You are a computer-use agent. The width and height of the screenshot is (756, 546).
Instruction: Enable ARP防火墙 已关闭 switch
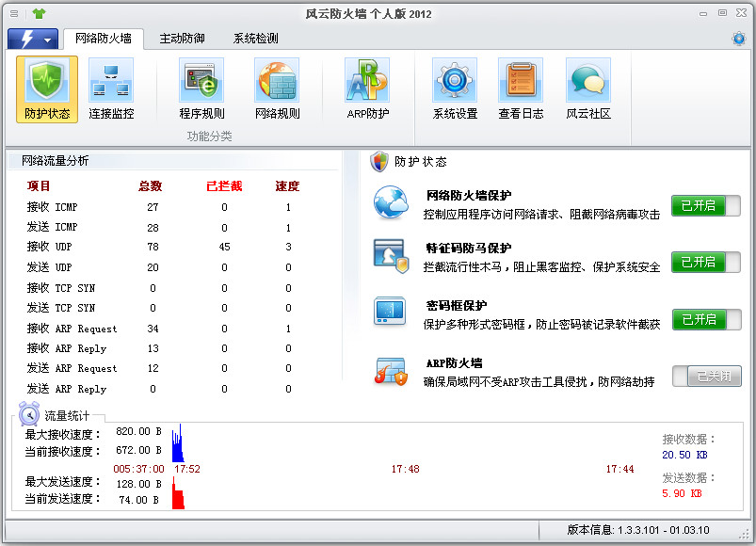(x=707, y=376)
